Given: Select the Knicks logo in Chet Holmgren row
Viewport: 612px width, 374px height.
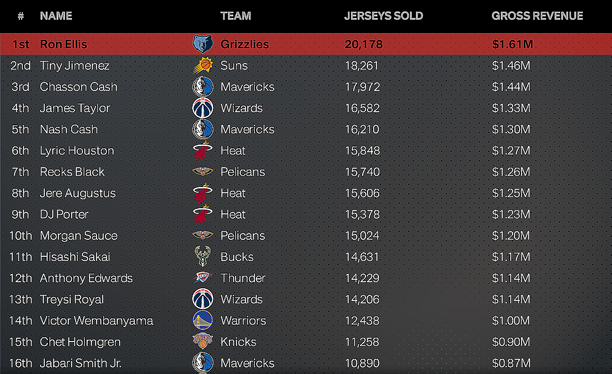Looking at the screenshot, I should 203,341.
